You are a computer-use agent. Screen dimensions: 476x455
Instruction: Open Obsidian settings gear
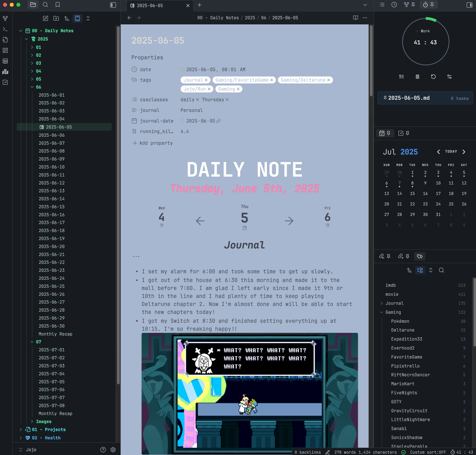pos(113,450)
